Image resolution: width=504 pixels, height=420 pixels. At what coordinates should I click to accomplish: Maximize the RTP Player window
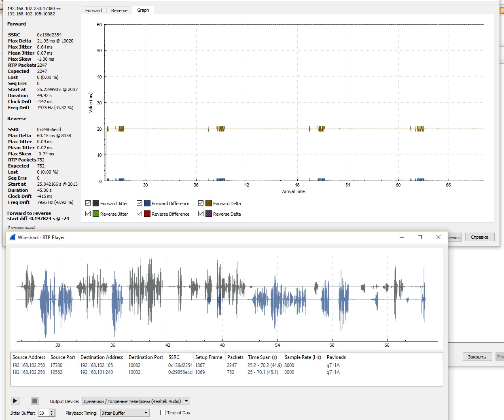point(419,237)
